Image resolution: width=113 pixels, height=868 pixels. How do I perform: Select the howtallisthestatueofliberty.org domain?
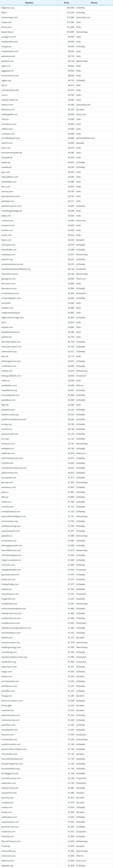(x=16, y=269)
